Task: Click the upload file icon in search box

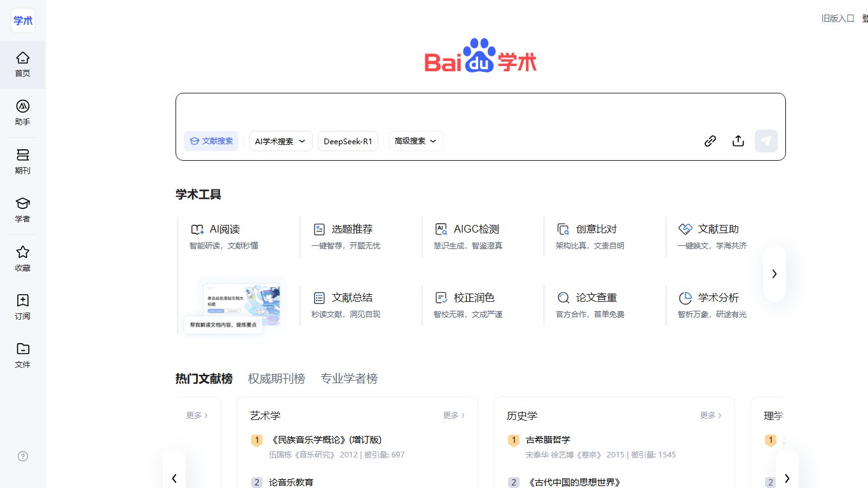Action: pyautogui.click(x=738, y=141)
